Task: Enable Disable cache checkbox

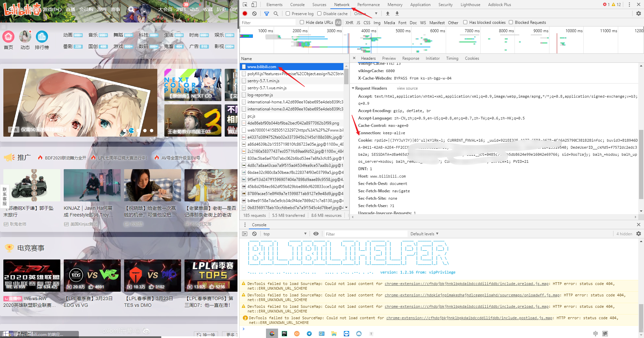Action: coord(319,13)
